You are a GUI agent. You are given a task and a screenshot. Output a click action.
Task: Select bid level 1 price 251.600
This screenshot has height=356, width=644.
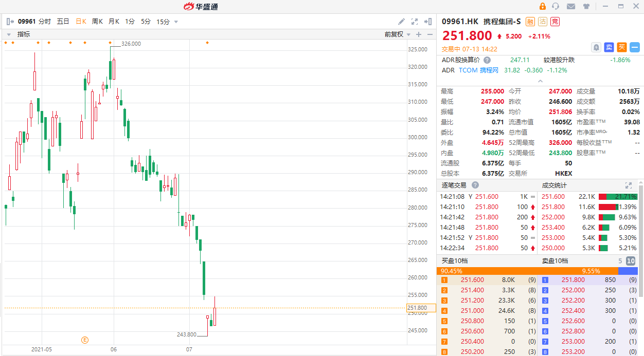click(x=472, y=280)
